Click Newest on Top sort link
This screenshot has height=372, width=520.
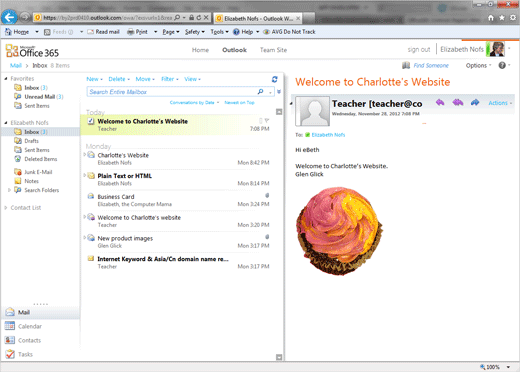(x=239, y=103)
